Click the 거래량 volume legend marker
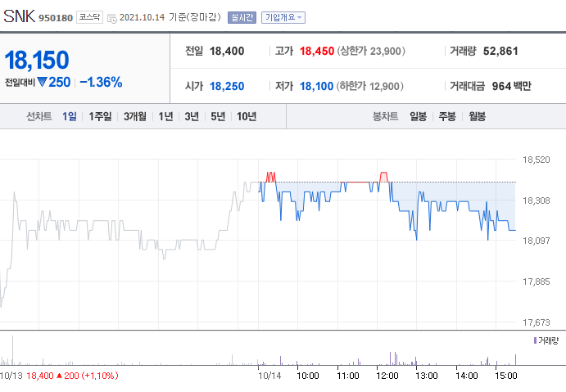Screen dimensions: 566x392 pos(535,340)
